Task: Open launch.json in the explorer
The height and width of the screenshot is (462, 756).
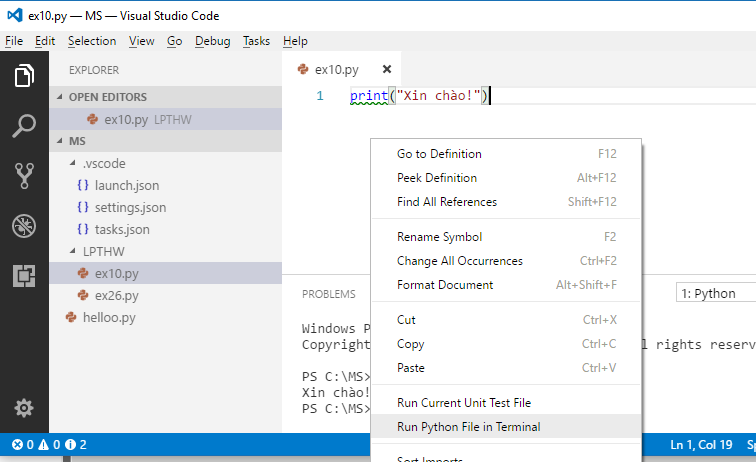Action: [x=166, y=185]
